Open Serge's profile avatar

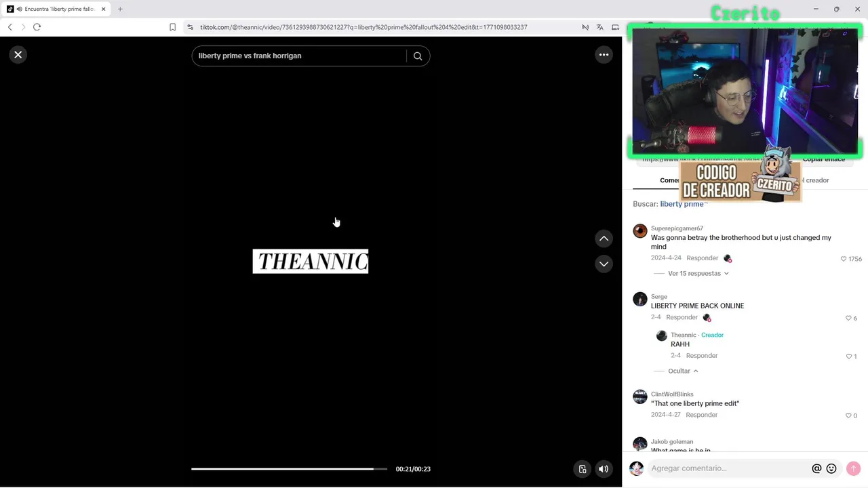point(639,300)
